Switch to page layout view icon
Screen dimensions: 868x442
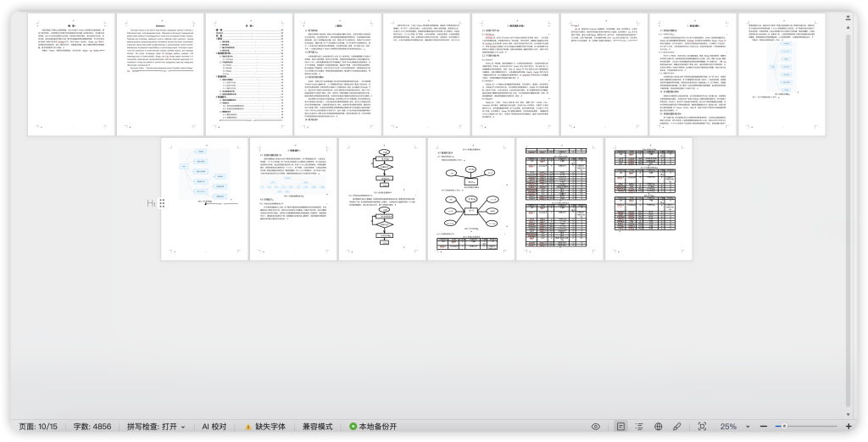(621, 427)
